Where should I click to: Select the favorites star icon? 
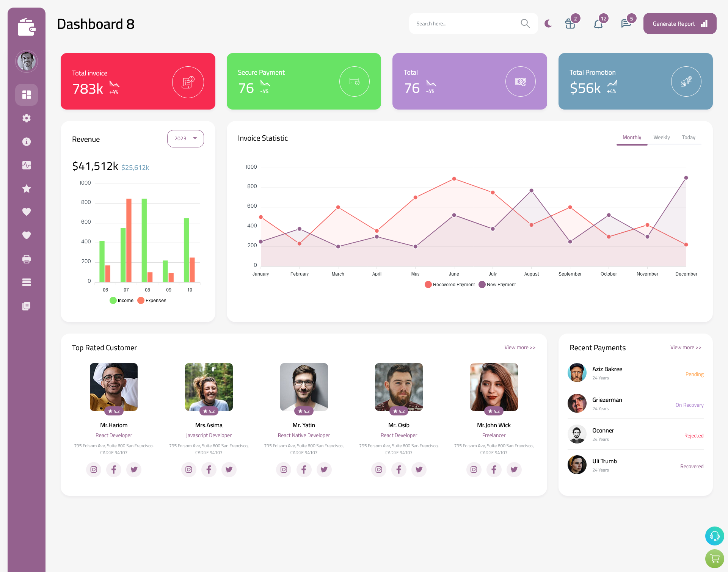27,188
